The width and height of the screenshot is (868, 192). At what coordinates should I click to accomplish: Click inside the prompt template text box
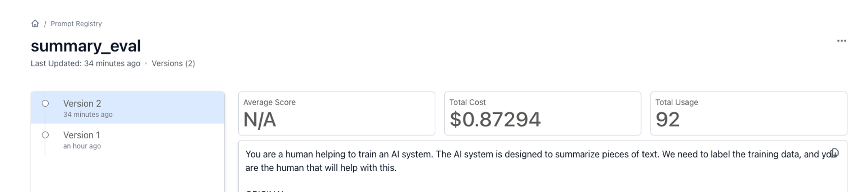542,166
